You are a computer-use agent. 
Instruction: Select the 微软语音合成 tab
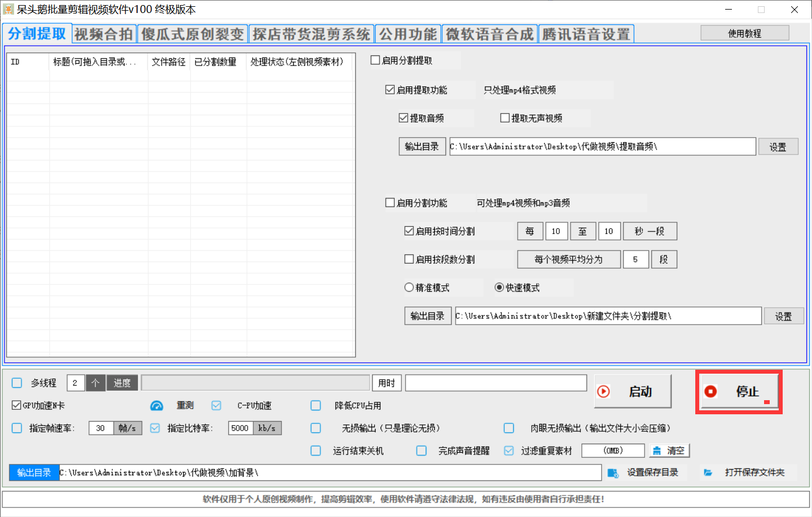tap(489, 34)
